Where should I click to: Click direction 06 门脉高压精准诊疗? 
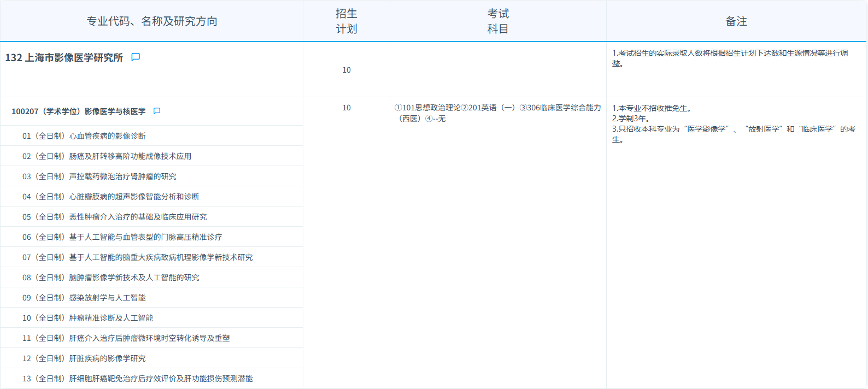(x=122, y=237)
